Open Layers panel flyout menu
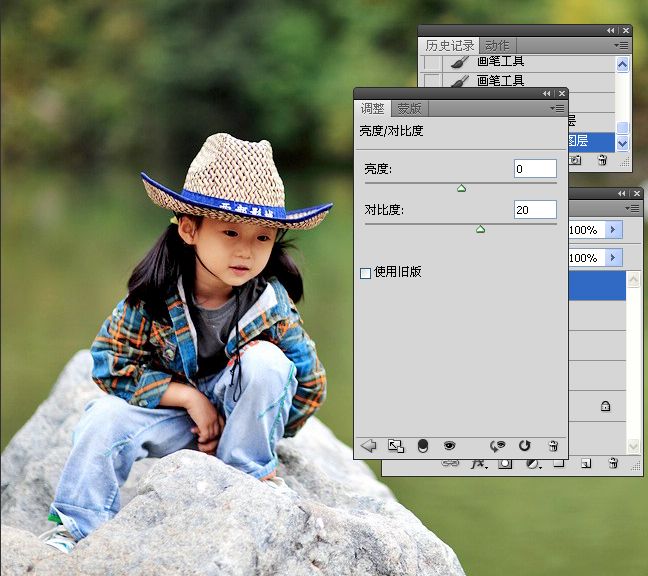The image size is (648, 576). 632,209
